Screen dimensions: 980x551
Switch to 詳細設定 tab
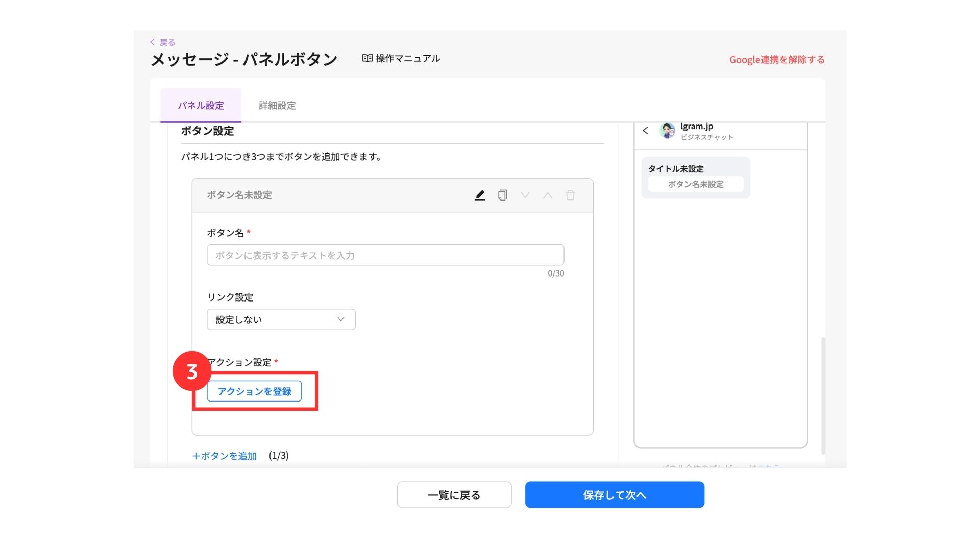tap(277, 106)
